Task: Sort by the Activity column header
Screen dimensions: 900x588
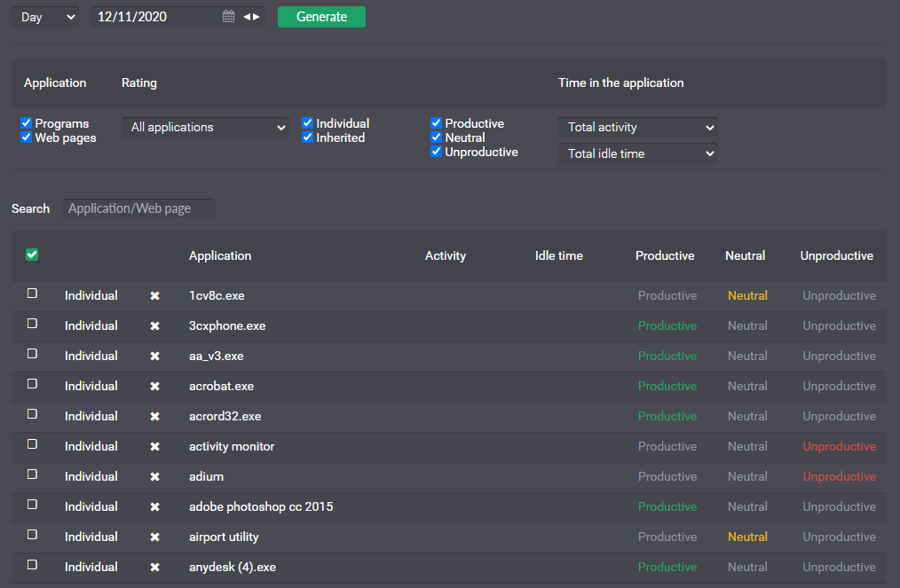Action: point(446,255)
